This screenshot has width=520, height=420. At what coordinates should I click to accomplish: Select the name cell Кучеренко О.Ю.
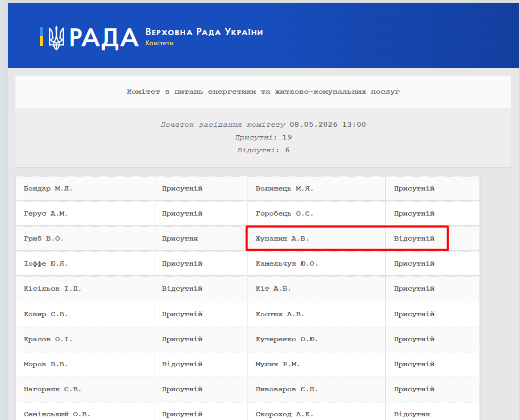tap(316, 339)
